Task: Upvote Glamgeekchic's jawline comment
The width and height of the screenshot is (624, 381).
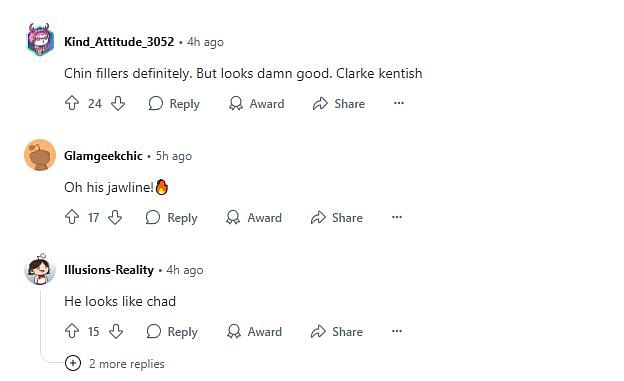Action: tap(72, 217)
